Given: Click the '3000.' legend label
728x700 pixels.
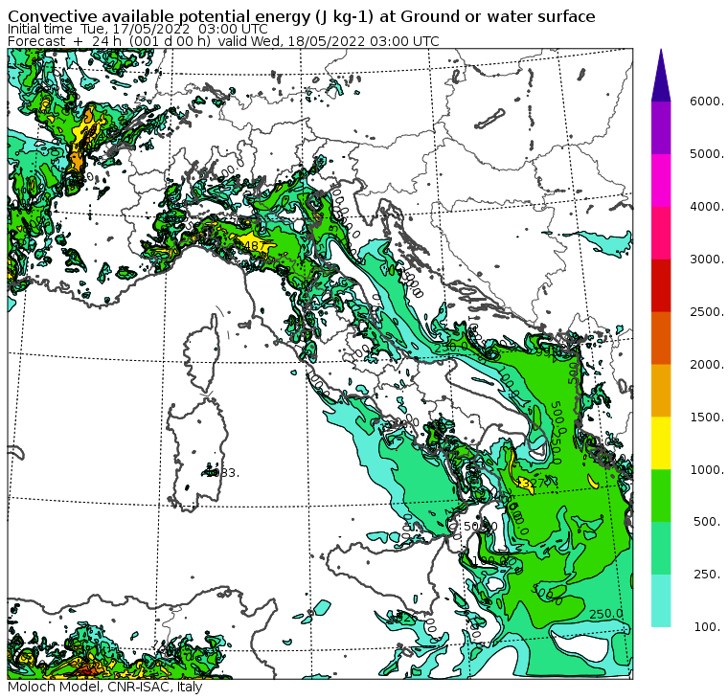Looking at the screenshot, I should [x=707, y=259].
